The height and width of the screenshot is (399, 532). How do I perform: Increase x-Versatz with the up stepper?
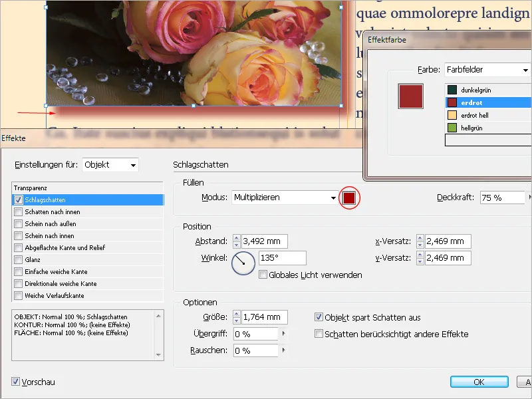point(420,238)
